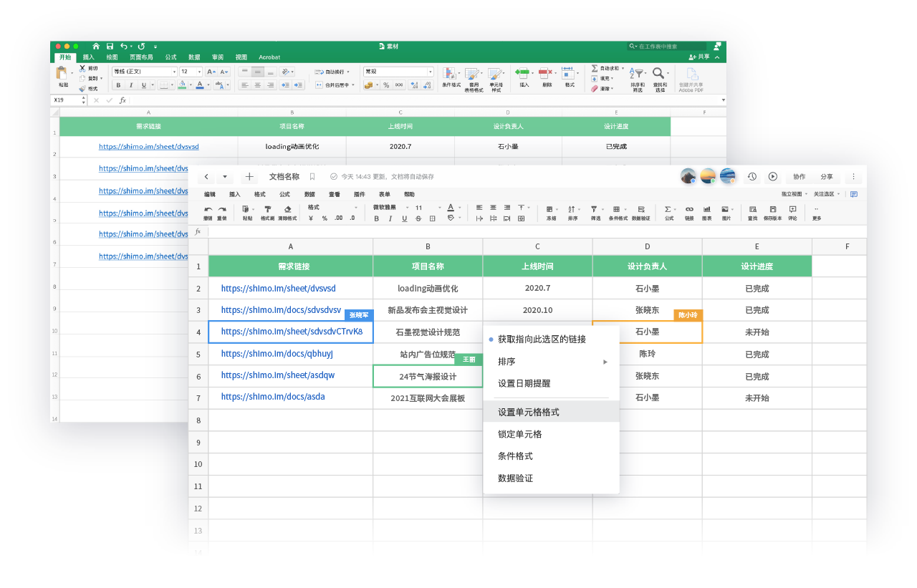Click the format painter (格式刷) icon
The image size is (917, 588).
(267, 209)
